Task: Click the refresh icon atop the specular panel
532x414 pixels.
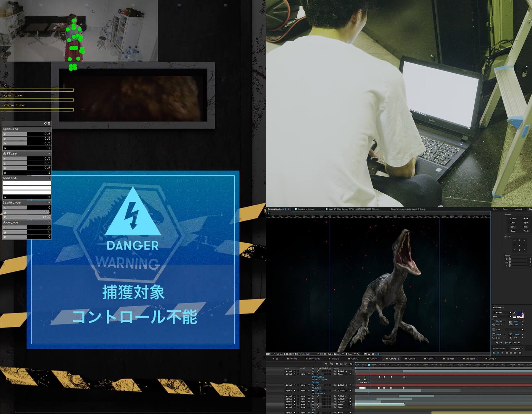Action: tap(45, 123)
